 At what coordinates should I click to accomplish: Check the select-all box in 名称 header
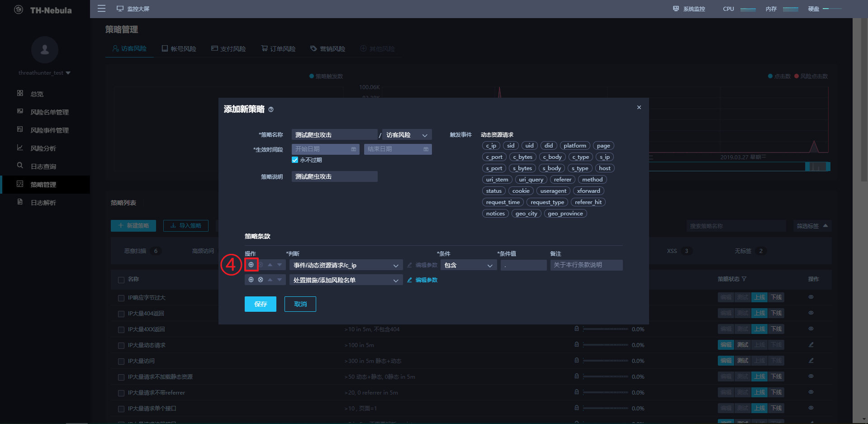121,280
